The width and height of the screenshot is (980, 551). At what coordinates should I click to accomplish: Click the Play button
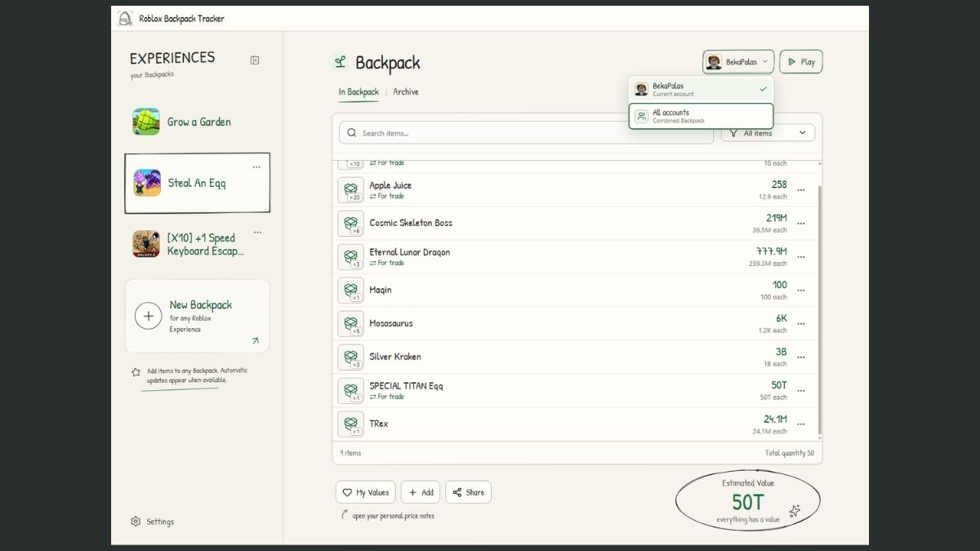coord(801,62)
